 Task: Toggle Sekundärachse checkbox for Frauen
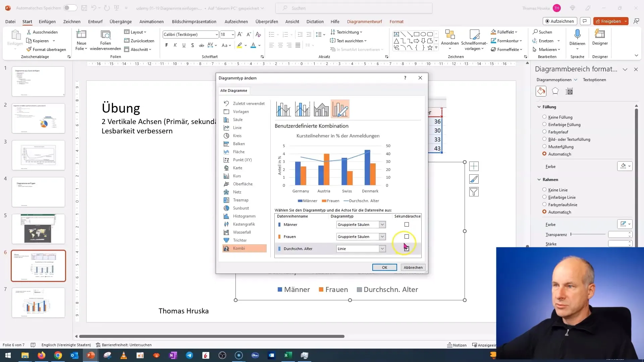407,236
